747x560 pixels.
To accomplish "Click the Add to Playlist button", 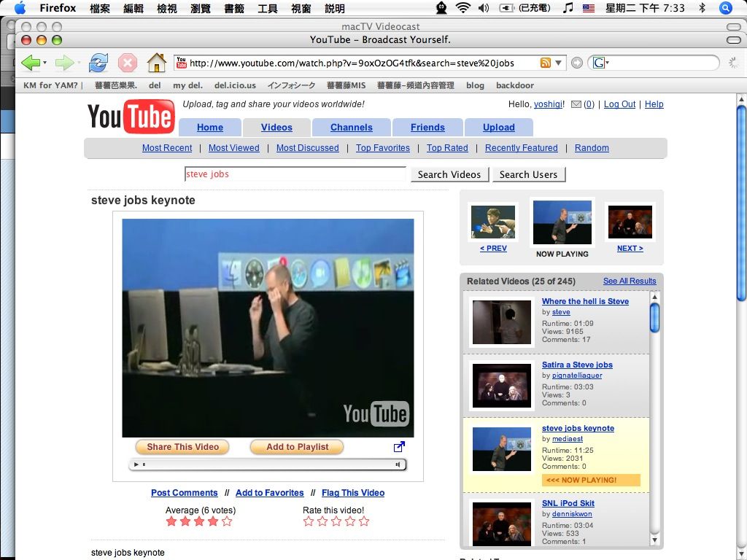I will pyautogui.click(x=298, y=447).
